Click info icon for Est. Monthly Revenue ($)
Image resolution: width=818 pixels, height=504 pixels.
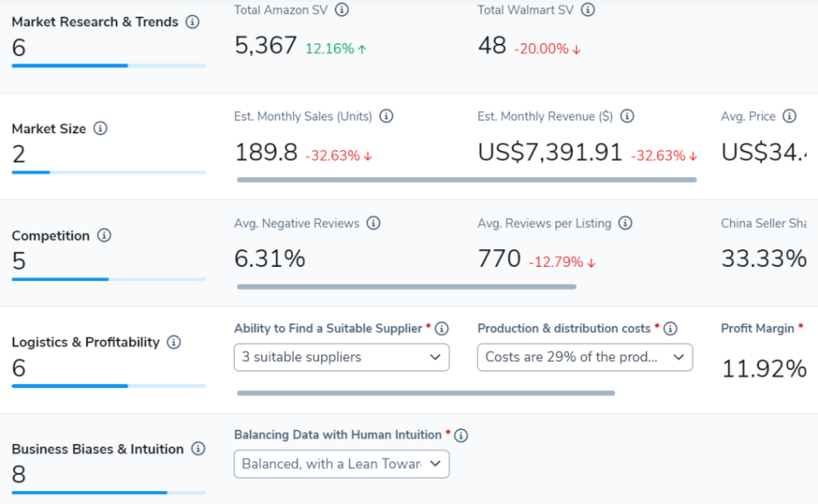[x=627, y=117]
